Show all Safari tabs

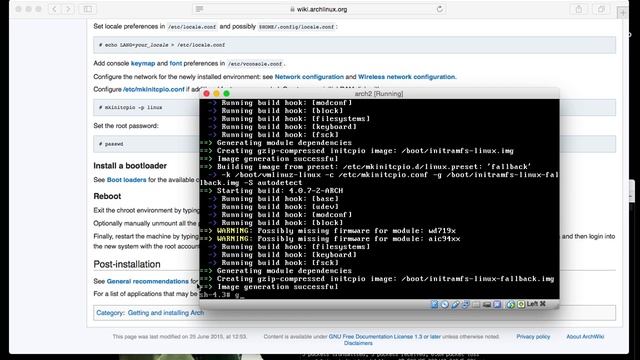click(x=601, y=9)
